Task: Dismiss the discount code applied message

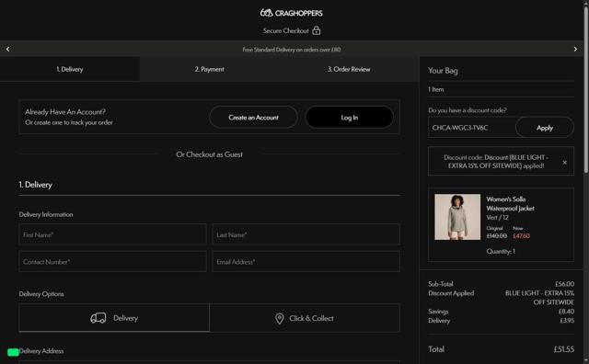Action: tap(564, 163)
